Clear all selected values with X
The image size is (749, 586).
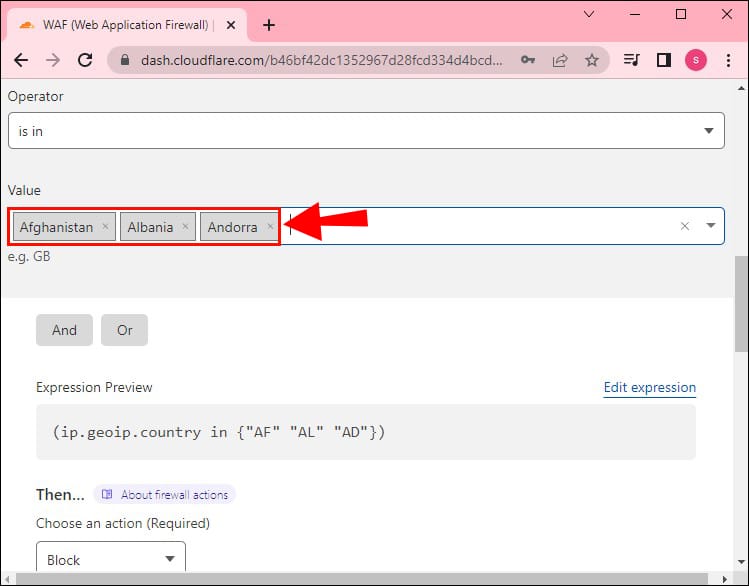(685, 226)
